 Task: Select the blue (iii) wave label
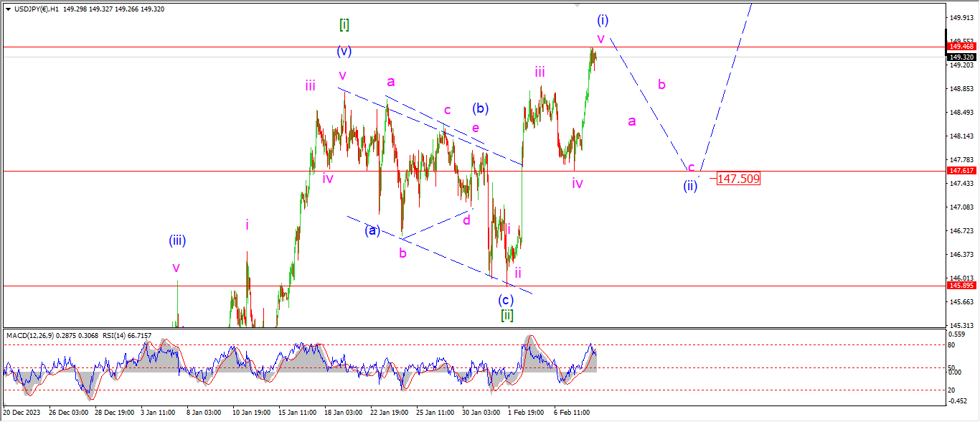(x=177, y=240)
